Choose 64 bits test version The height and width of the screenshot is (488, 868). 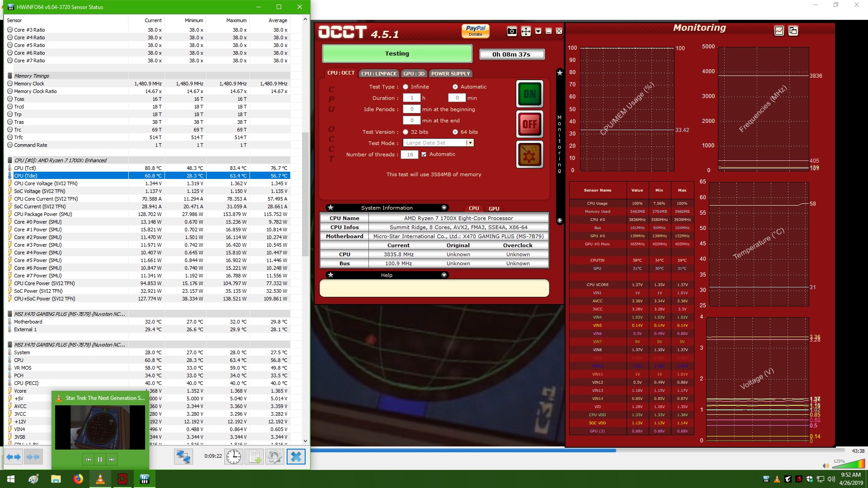[x=455, y=132]
